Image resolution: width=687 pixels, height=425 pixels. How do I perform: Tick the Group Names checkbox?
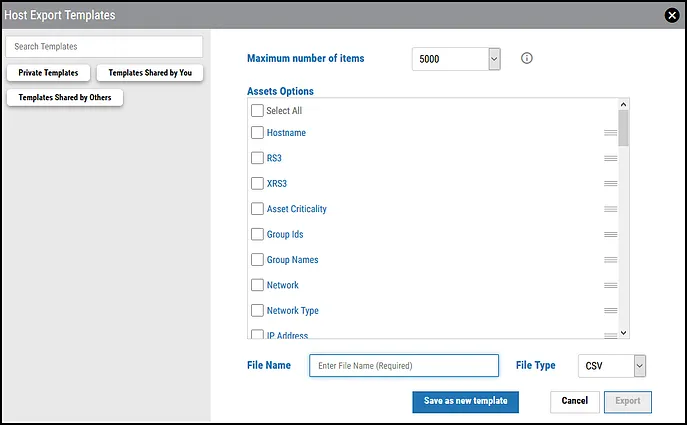(257, 259)
